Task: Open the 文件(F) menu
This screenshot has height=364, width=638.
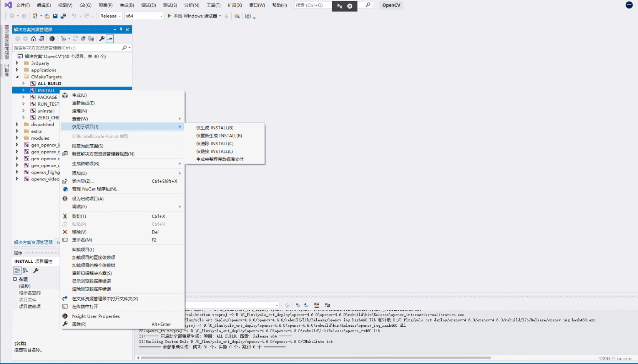Action: tap(23, 5)
